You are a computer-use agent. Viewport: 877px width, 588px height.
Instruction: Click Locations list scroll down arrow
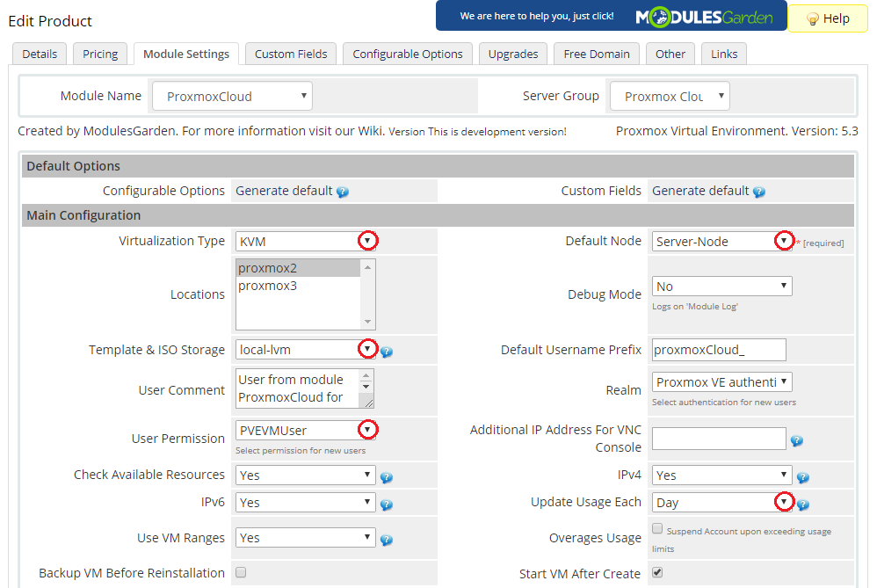pyautogui.click(x=367, y=321)
